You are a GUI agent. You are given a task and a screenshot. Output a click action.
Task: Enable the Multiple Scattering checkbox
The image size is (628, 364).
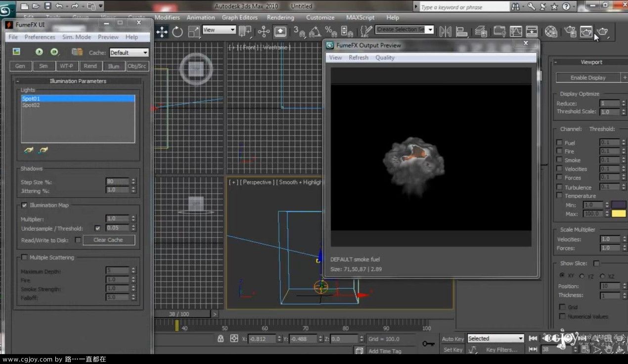(x=24, y=257)
